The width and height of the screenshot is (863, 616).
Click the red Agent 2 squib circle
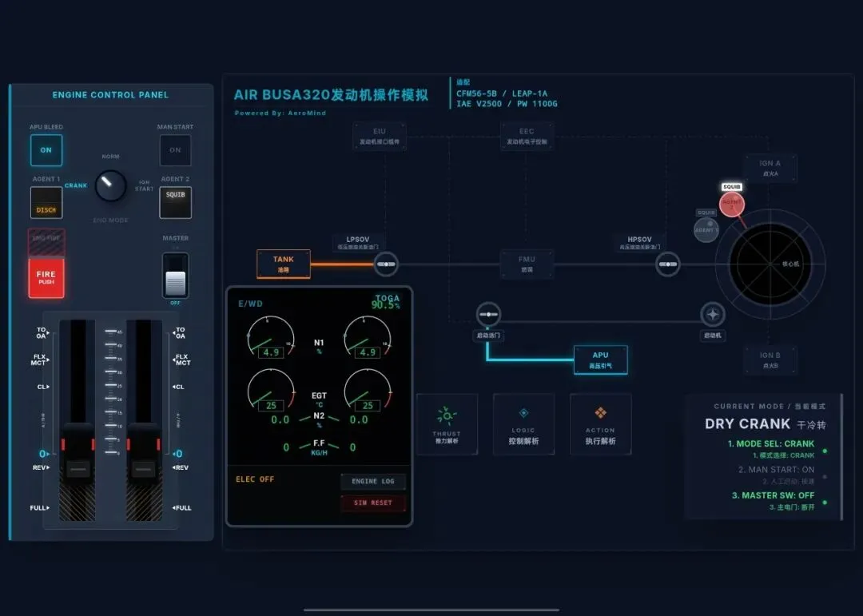pyautogui.click(x=732, y=205)
